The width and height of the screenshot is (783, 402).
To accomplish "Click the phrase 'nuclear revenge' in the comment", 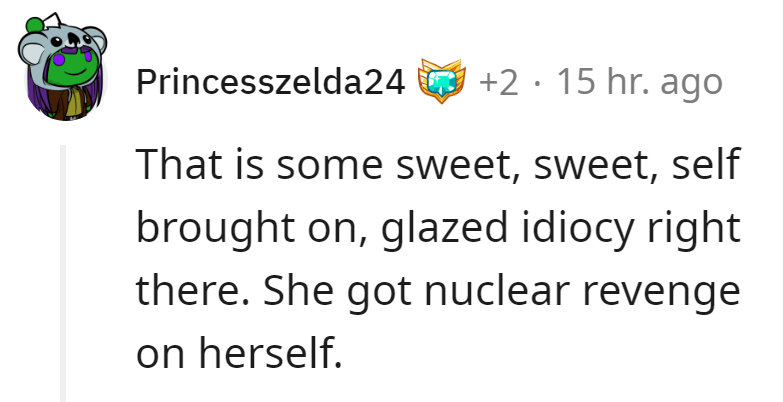I will point(582,292).
